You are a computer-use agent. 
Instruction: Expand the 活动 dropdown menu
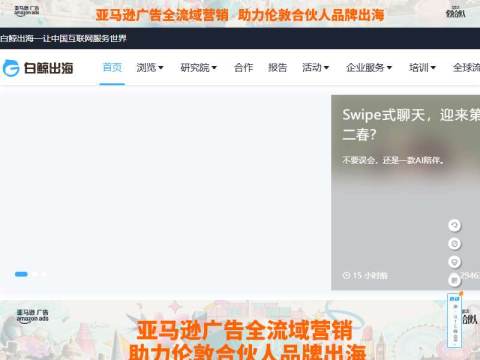(315, 68)
